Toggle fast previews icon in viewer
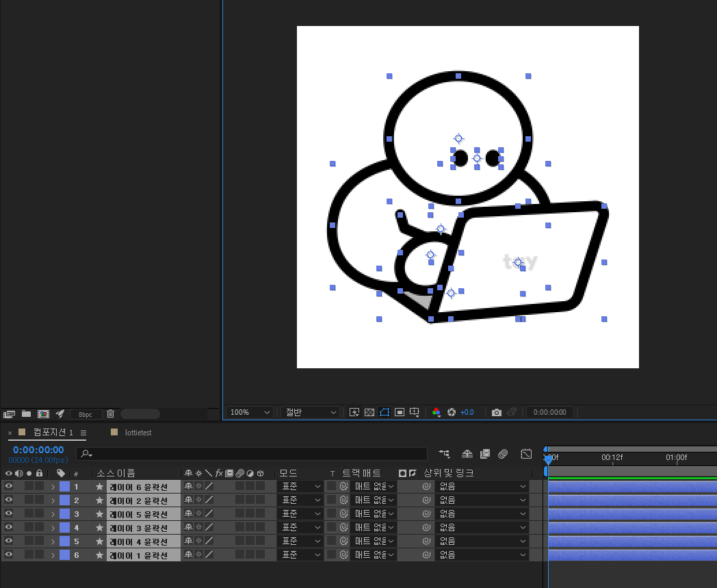Screen dimensions: 717x588 [354, 412]
